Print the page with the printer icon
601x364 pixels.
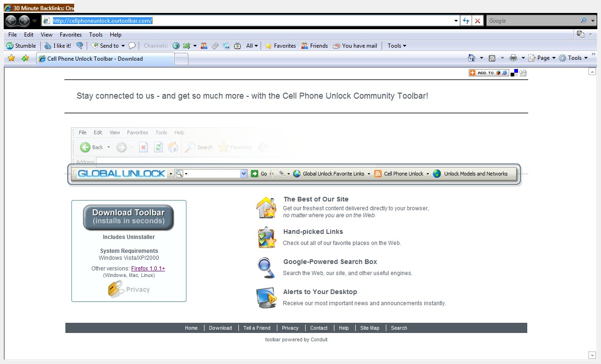click(513, 58)
